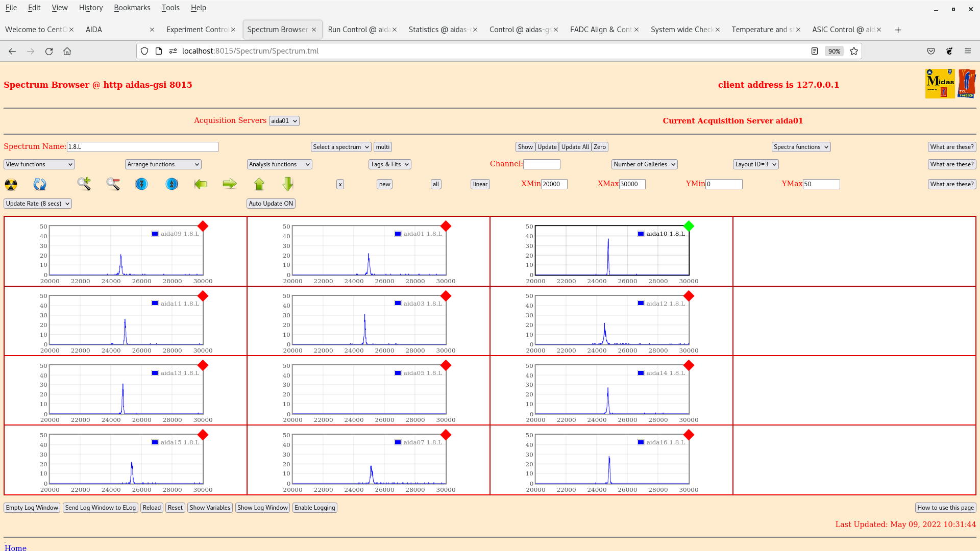Viewport: 980px width, 551px height.
Task: Expand the View functions dropdown
Action: point(39,164)
